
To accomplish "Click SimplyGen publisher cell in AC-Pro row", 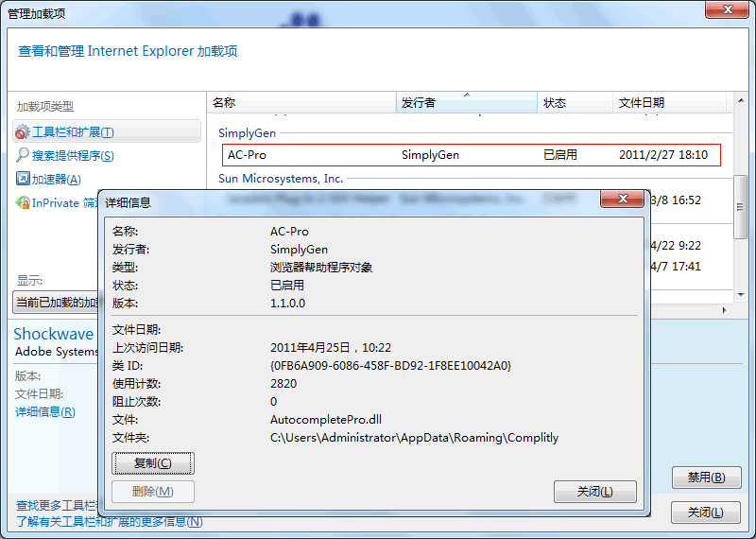I will pos(430,155).
